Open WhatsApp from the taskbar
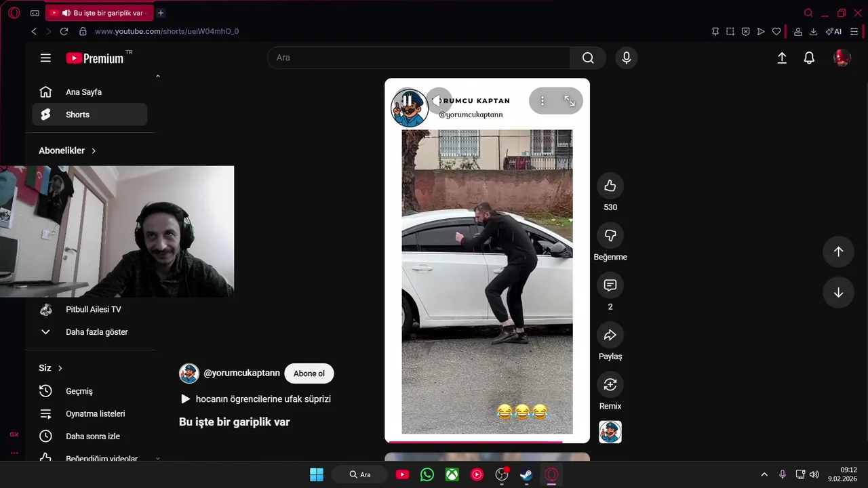 pos(427,474)
